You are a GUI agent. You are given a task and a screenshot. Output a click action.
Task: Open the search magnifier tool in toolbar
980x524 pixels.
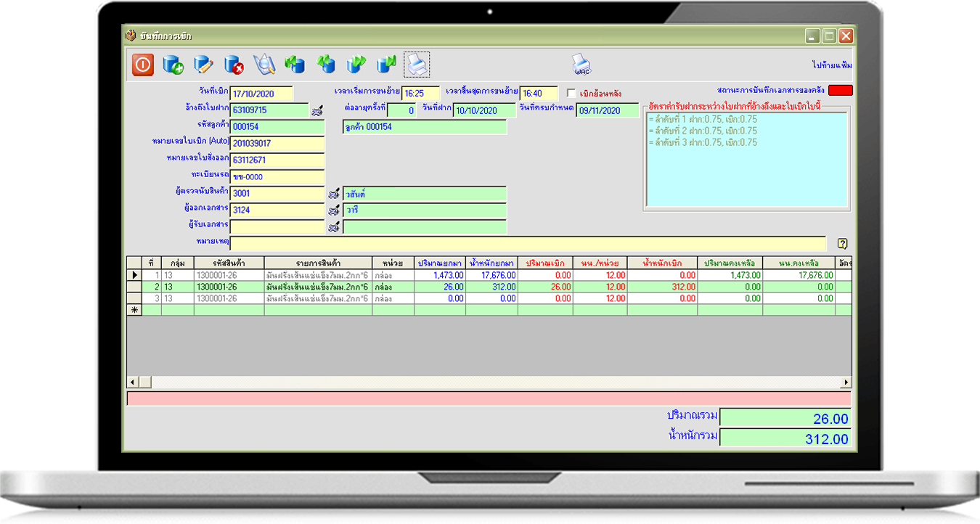pos(264,65)
